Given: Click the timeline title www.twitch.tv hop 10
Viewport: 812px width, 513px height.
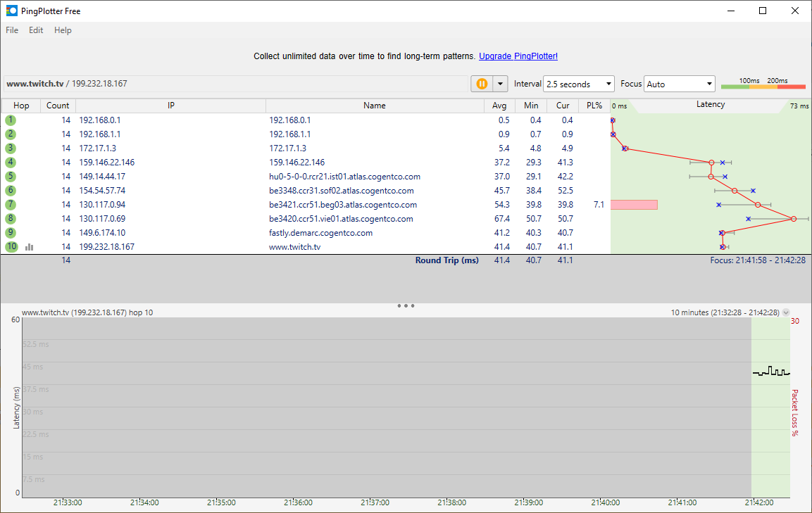Looking at the screenshot, I should coord(87,312).
